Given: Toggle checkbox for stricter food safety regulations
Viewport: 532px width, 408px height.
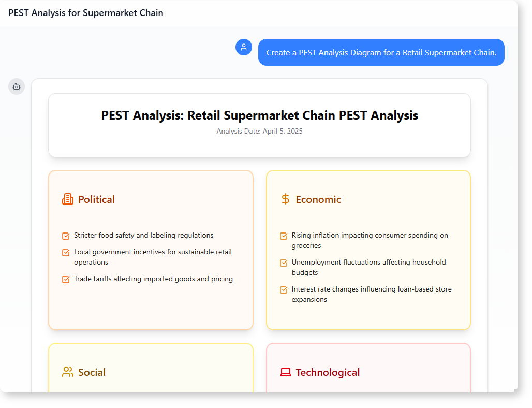Looking at the screenshot, I should pos(66,236).
